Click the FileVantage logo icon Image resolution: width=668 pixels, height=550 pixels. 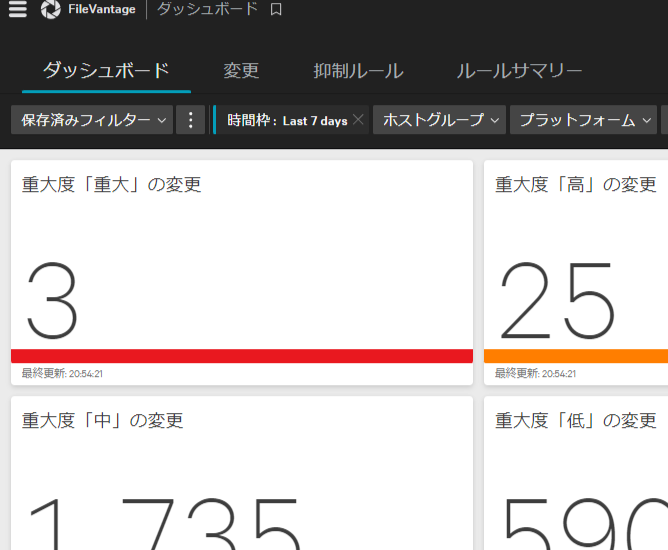point(51,9)
